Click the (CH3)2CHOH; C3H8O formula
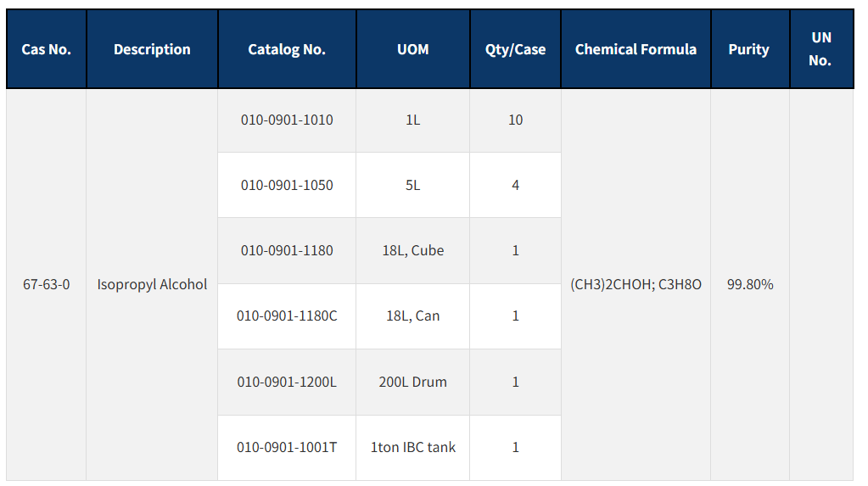Image resolution: width=868 pixels, height=486 pixels. coord(636,284)
